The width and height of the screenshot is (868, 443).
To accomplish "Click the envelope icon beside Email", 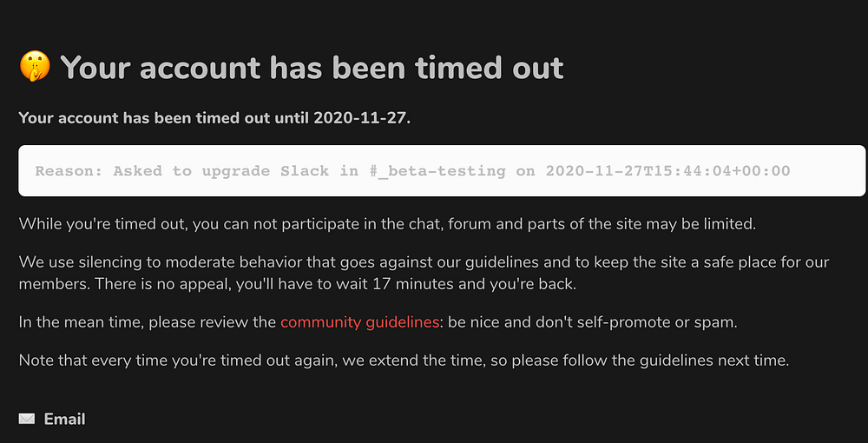I will [27, 419].
